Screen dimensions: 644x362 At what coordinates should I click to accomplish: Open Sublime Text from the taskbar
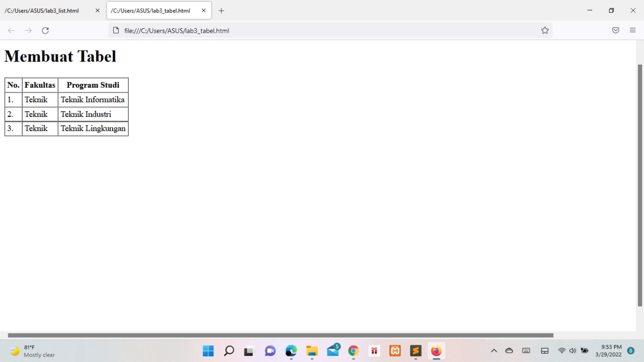coord(416,351)
